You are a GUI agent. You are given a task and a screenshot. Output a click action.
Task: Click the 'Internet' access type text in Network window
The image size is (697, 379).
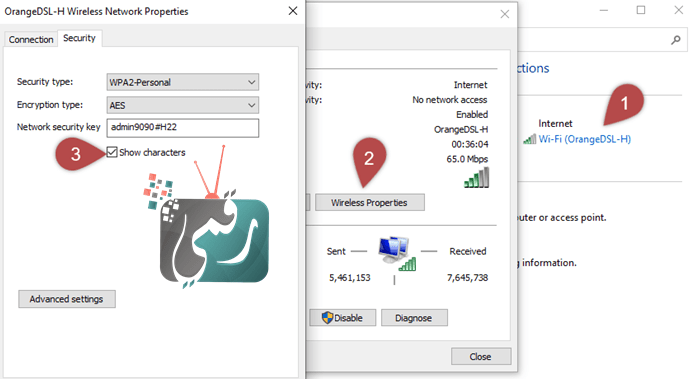pyautogui.click(x=556, y=124)
